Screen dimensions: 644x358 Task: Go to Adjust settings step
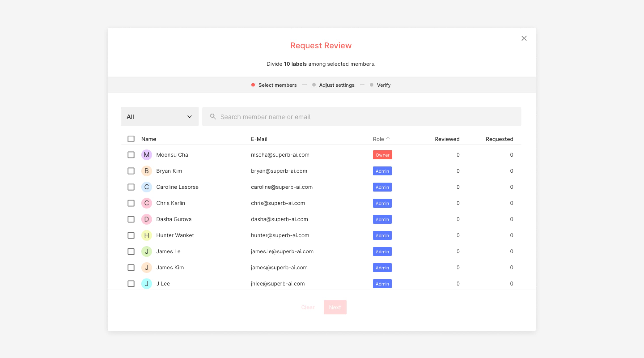pyautogui.click(x=333, y=85)
